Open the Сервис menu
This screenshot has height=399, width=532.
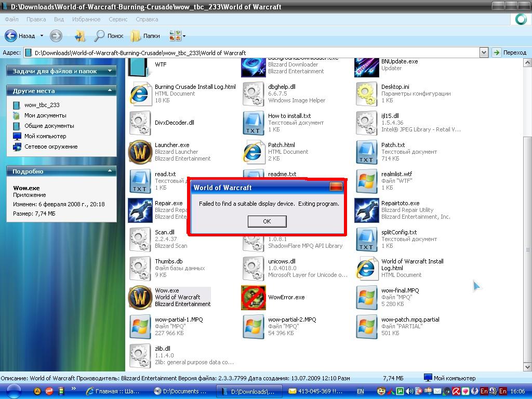coord(118,19)
